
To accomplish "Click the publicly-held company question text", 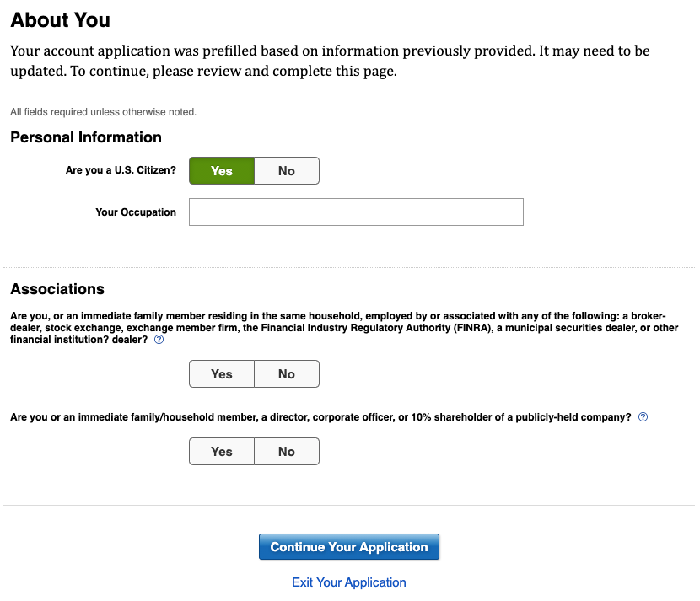I will click(x=320, y=416).
